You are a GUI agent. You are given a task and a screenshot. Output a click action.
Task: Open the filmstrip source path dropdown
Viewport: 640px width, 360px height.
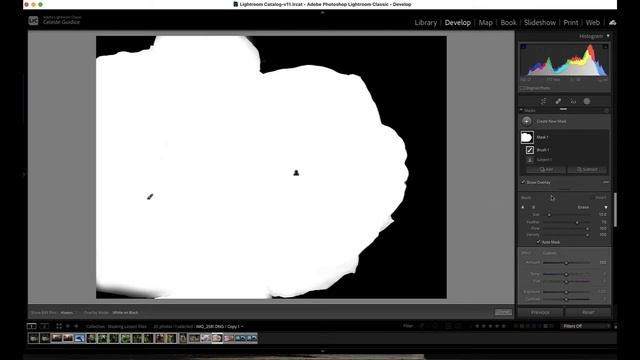click(x=164, y=327)
